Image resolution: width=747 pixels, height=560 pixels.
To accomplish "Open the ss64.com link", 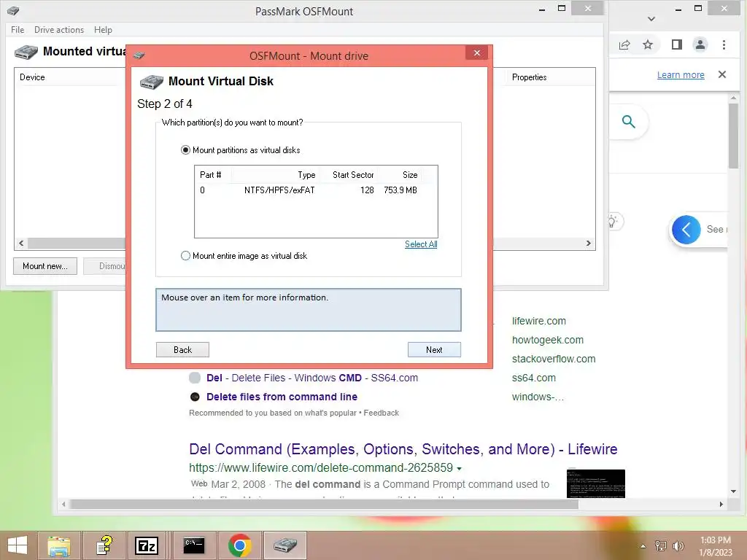I will [x=533, y=378].
